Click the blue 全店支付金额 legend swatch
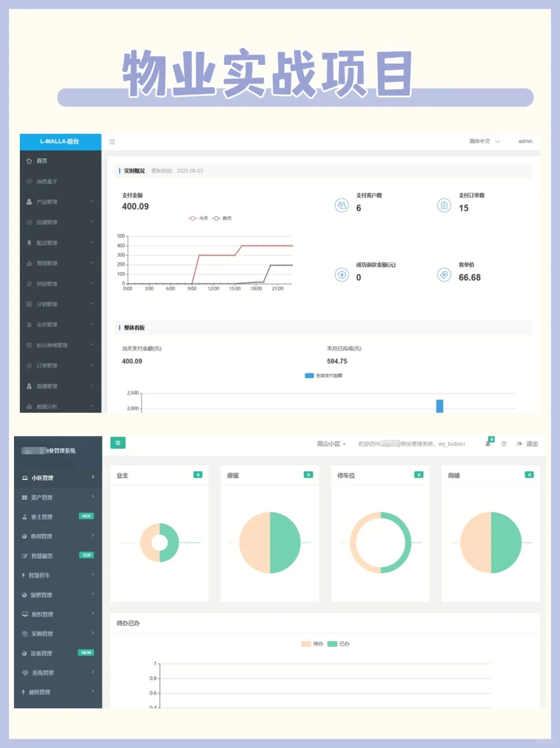This screenshot has height=748, width=560. tap(309, 375)
